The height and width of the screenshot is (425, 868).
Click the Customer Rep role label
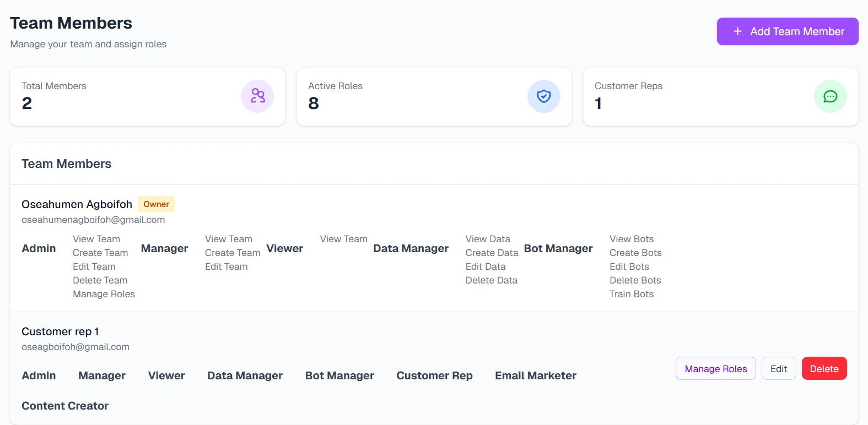click(x=434, y=375)
